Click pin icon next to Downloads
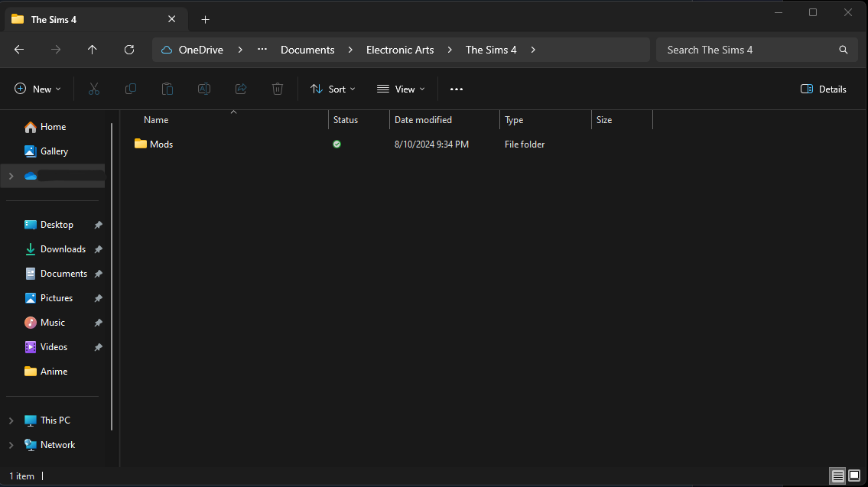Viewport: 868px width, 487px height. tap(98, 249)
